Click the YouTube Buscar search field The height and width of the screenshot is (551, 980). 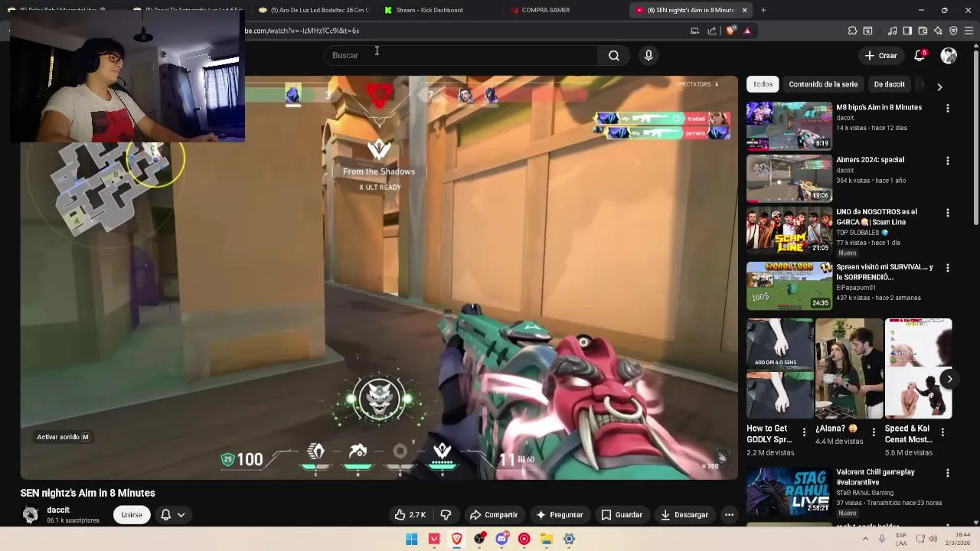[459, 55]
